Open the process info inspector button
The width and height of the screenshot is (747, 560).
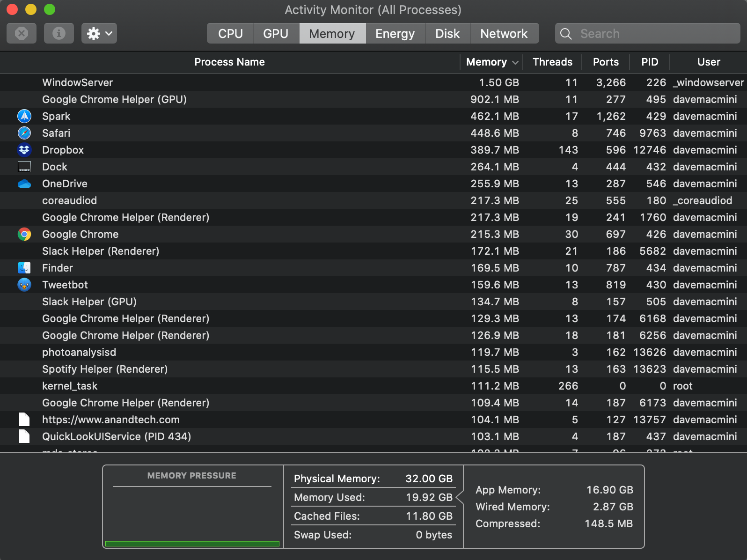click(x=59, y=33)
